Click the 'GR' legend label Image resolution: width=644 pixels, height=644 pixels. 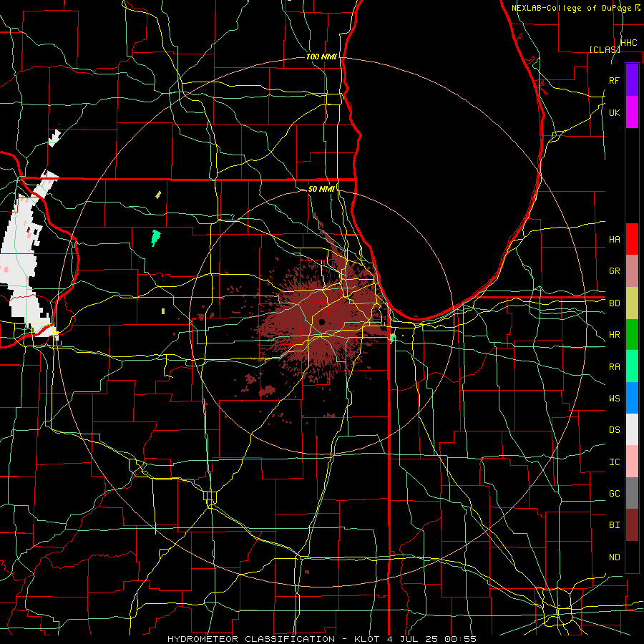pos(614,271)
